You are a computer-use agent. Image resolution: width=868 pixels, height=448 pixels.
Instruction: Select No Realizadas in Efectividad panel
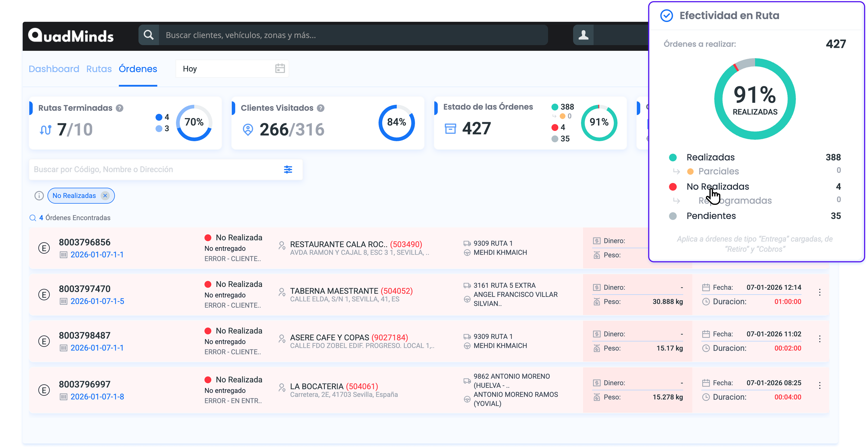[x=717, y=187]
